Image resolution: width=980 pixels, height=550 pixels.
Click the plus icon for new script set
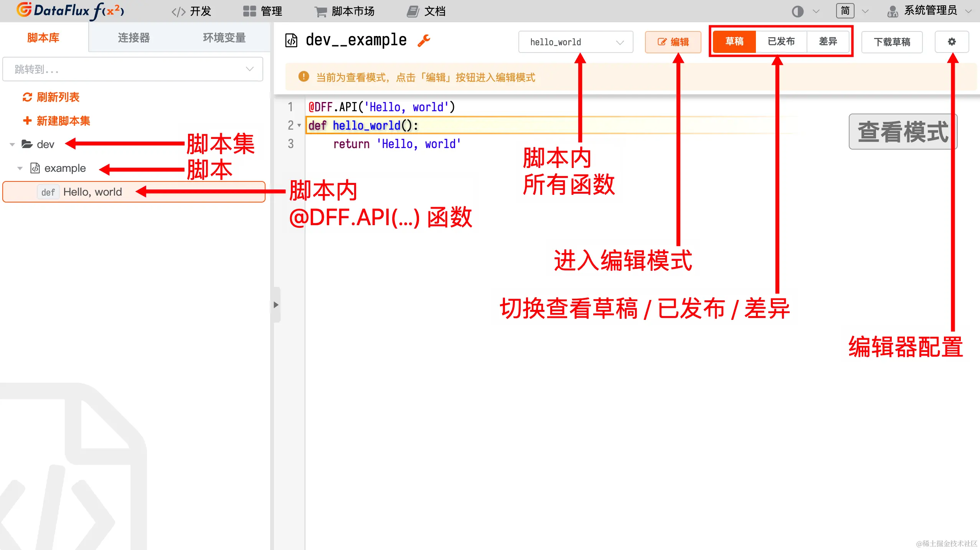[27, 121]
